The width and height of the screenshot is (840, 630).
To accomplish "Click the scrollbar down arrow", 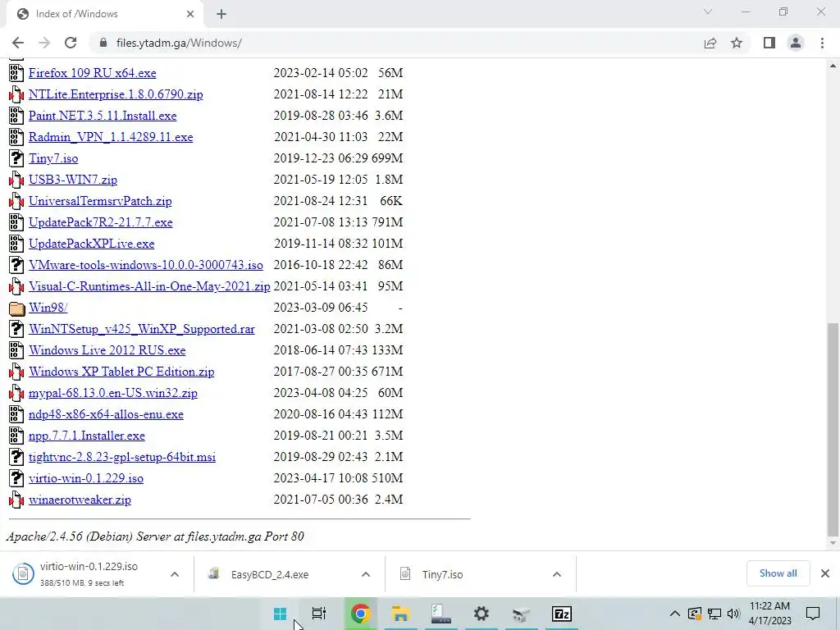I will (833, 543).
